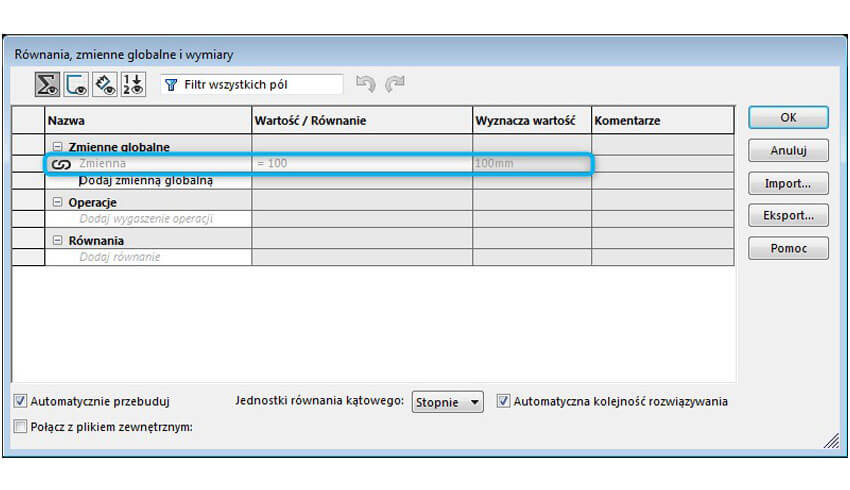850x490 pixels.
Task: Switch to Ordered View icon
Action: [x=133, y=85]
